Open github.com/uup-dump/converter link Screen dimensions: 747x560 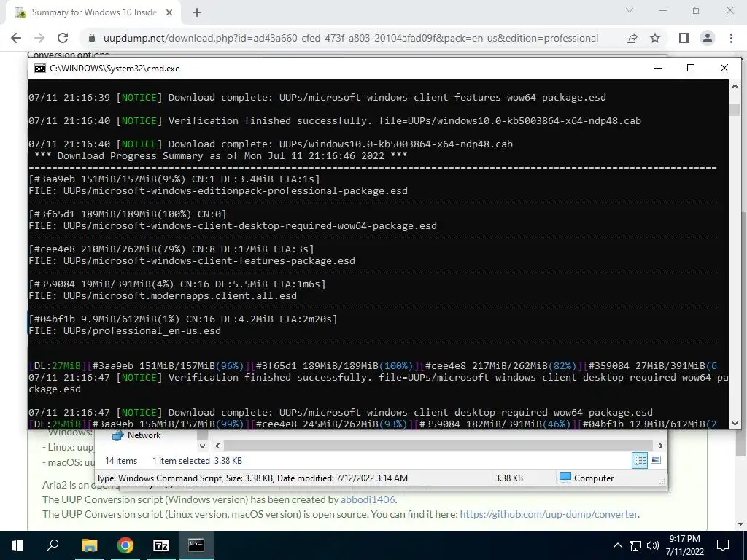pyautogui.click(x=549, y=514)
